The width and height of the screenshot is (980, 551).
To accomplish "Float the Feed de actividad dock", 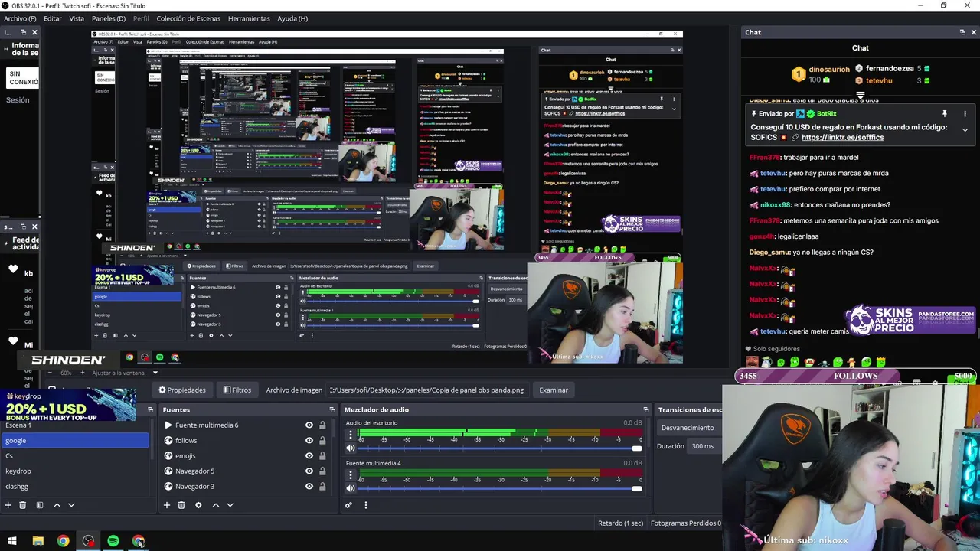I will tap(23, 227).
